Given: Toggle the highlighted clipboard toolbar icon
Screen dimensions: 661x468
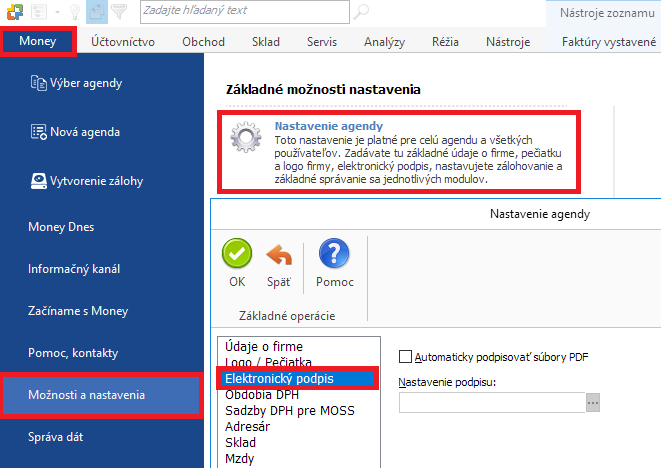Looking at the screenshot, I should click(x=97, y=12).
